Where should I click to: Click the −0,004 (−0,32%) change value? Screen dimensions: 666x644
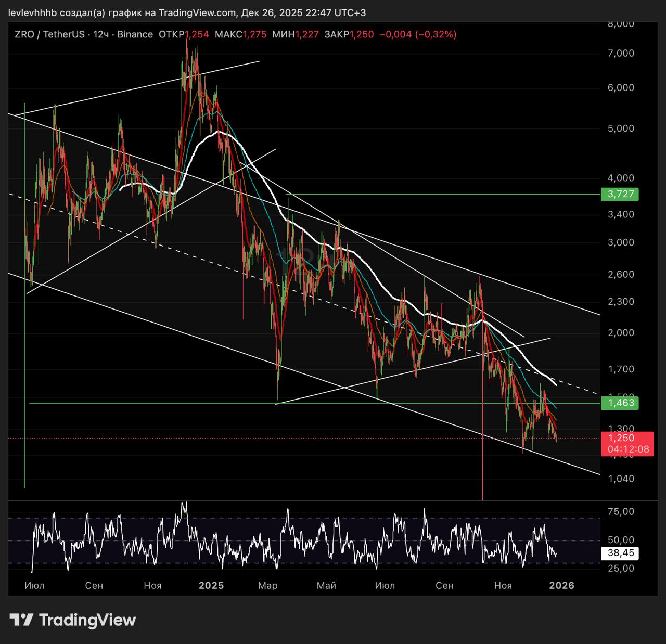[x=418, y=34]
